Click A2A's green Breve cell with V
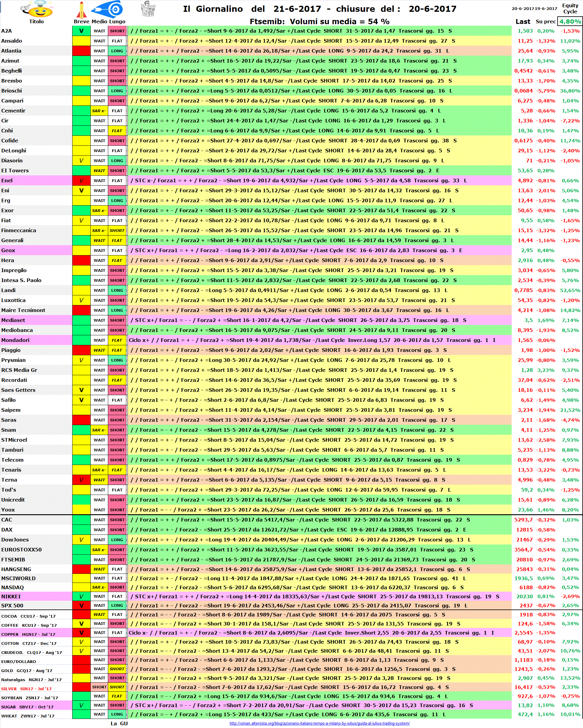Screen dimensions: 583x728 pos(81,31)
